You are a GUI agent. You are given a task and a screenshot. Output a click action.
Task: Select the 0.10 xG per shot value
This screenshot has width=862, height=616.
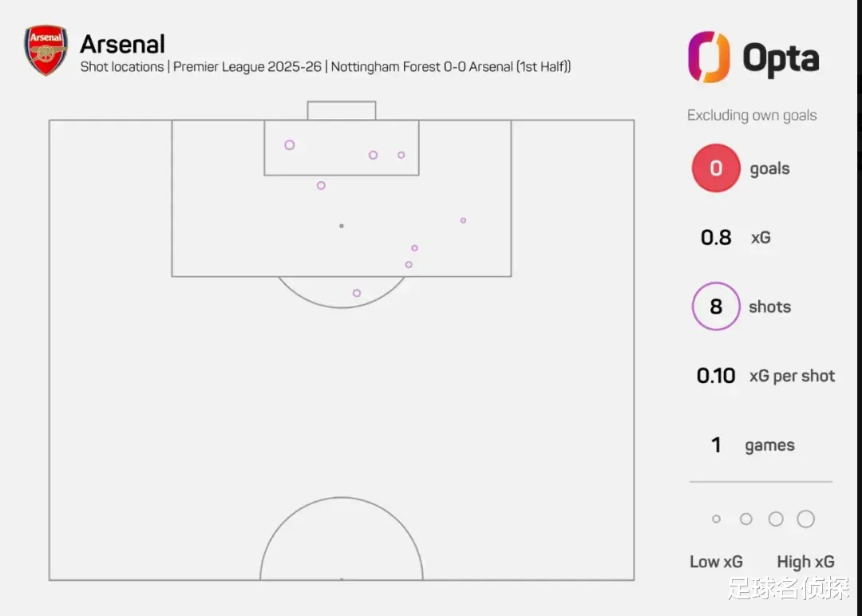(716, 376)
